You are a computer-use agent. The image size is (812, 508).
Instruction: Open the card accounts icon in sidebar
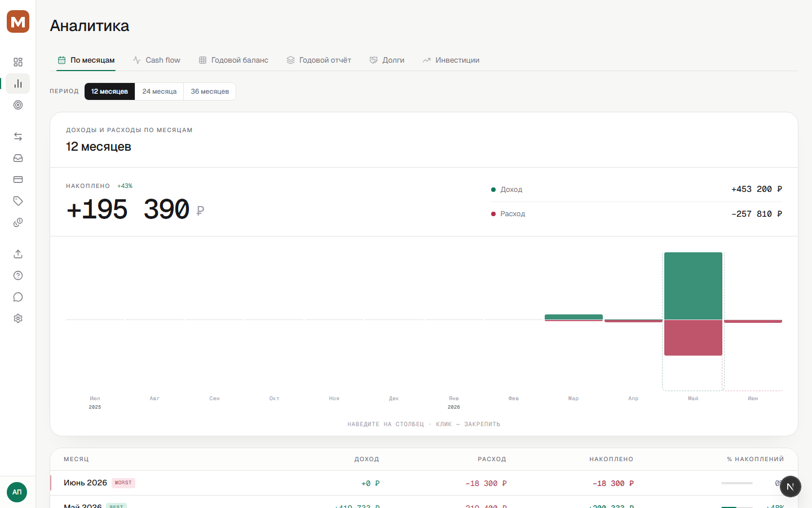(x=18, y=179)
